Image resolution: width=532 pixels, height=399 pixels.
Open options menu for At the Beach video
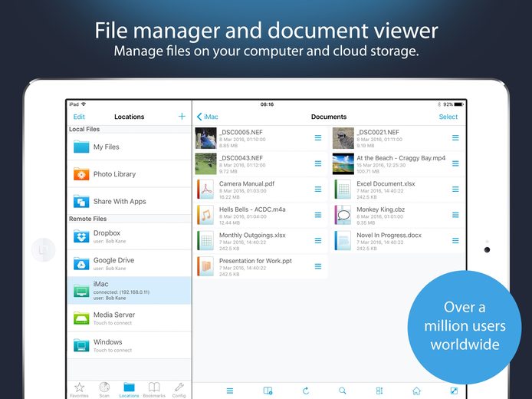(x=455, y=163)
